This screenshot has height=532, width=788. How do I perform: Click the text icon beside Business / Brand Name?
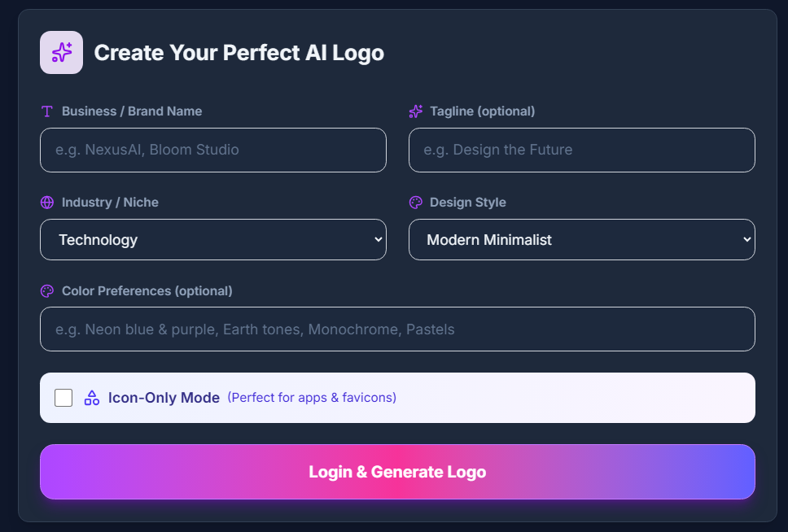47,111
